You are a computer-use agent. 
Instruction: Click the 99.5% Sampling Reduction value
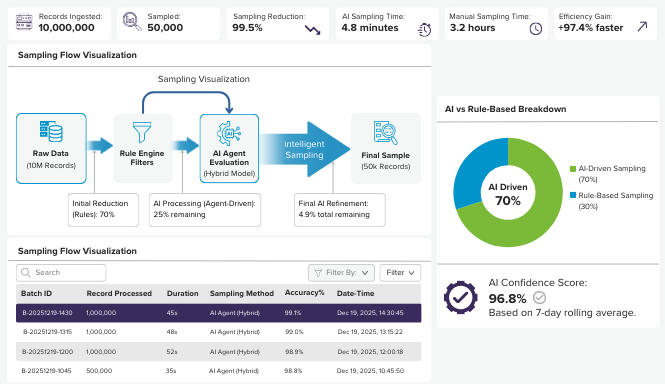pyautogui.click(x=247, y=28)
